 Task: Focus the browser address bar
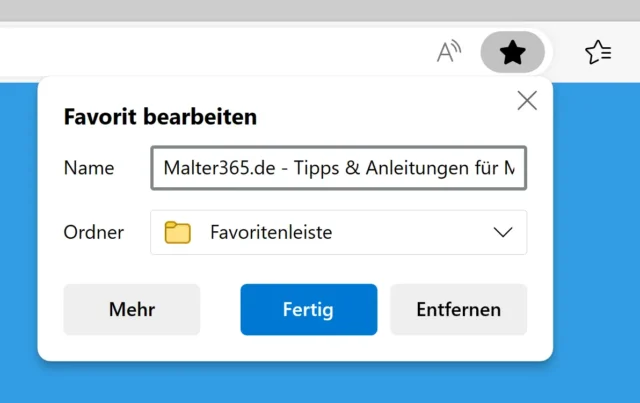pyautogui.click(x=200, y=52)
